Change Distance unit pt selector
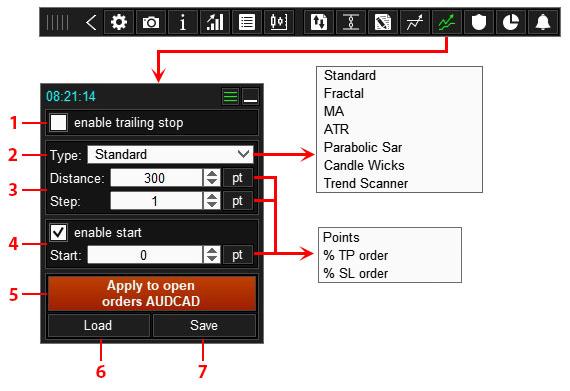This screenshot has height=391, width=570. pyautogui.click(x=238, y=178)
